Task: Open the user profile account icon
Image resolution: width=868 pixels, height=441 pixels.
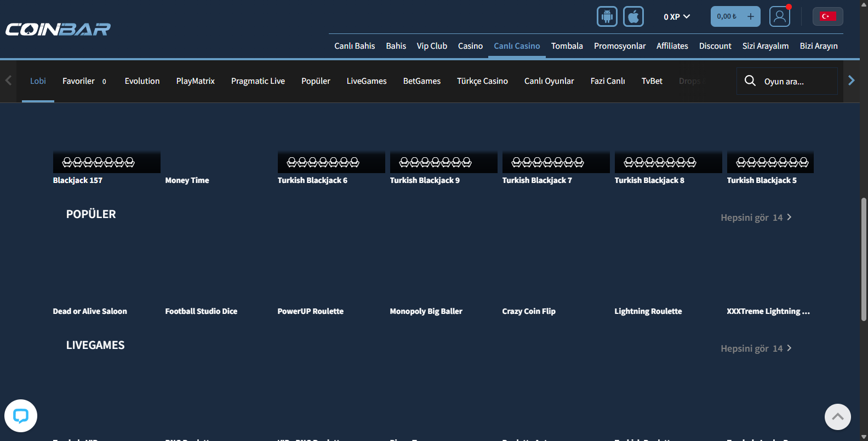Action: 779,16
